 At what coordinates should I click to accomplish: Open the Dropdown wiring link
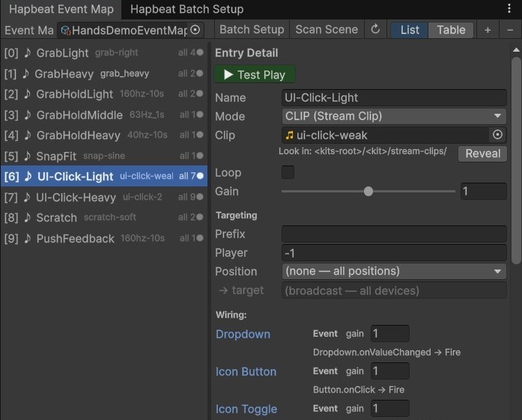243,334
